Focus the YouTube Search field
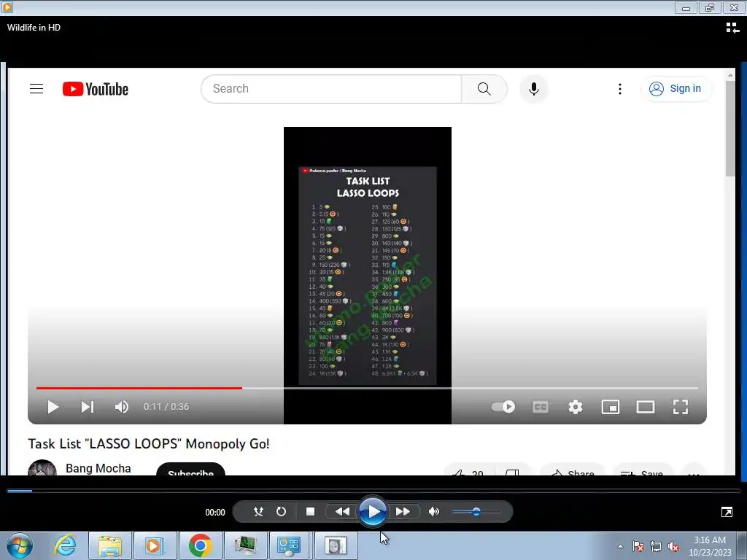The image size is (747, 560). coord(332,88)
